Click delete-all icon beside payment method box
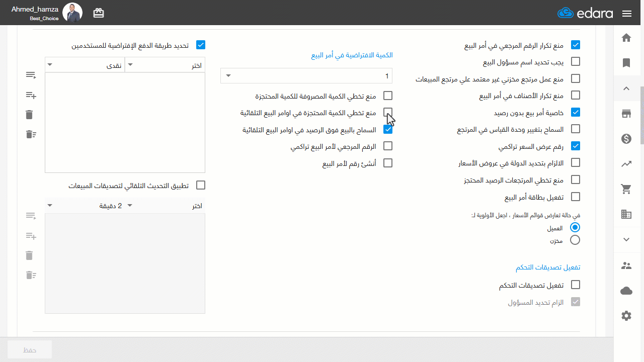Screen dimensions: 644x362 pos(31,134)
